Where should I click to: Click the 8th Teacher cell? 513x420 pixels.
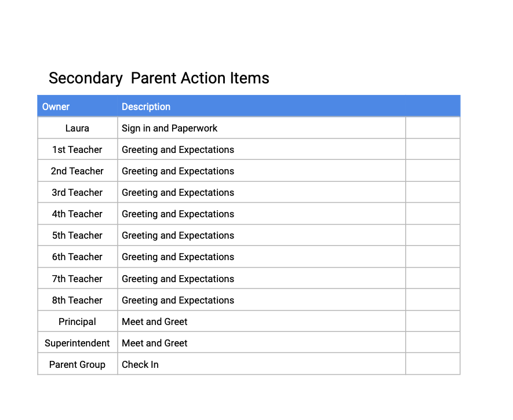pos(77,300)
